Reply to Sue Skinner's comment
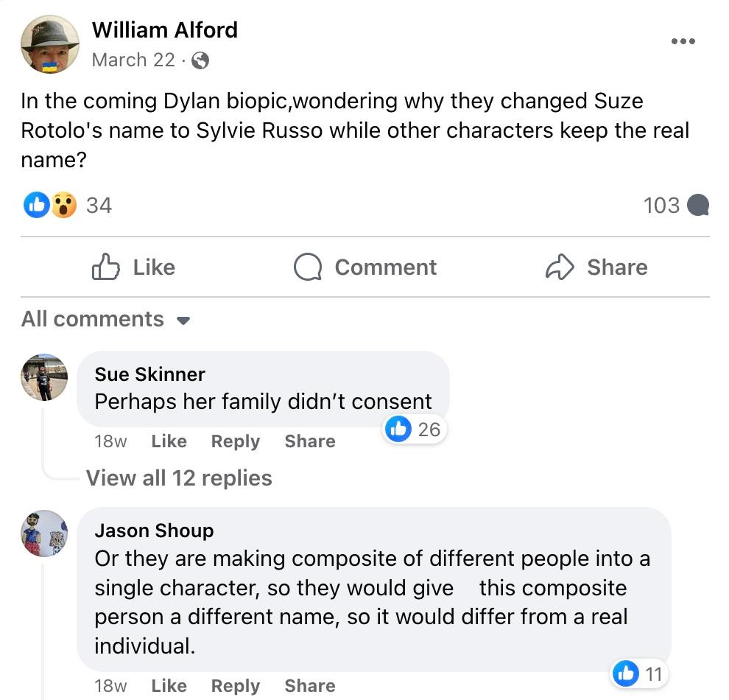 [235, 441]
